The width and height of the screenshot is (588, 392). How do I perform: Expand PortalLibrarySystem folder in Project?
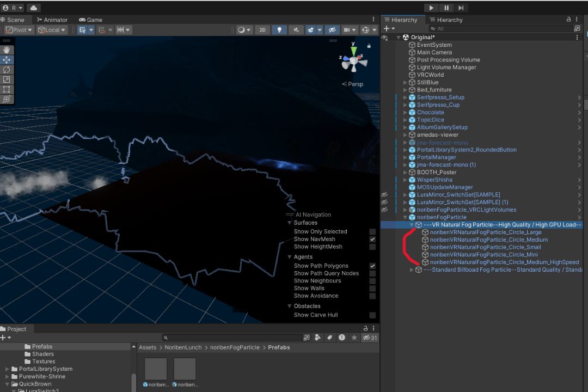[7, 369]
